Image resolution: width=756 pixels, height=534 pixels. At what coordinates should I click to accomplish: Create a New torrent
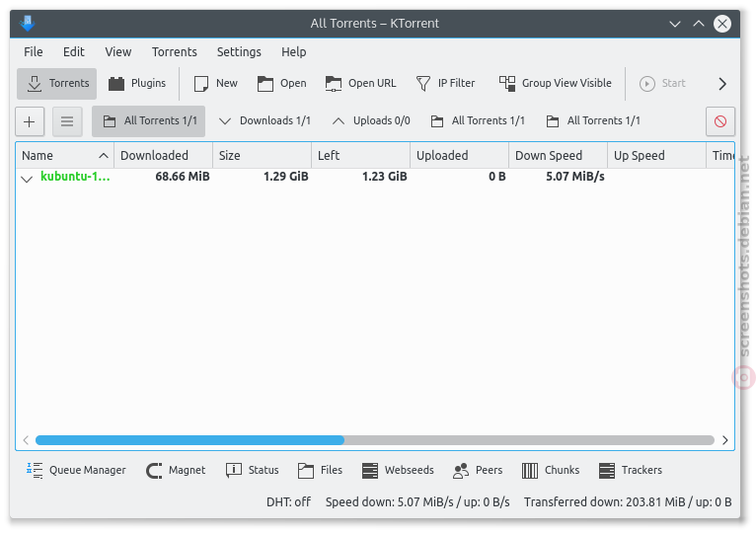[x=215, y=84]
